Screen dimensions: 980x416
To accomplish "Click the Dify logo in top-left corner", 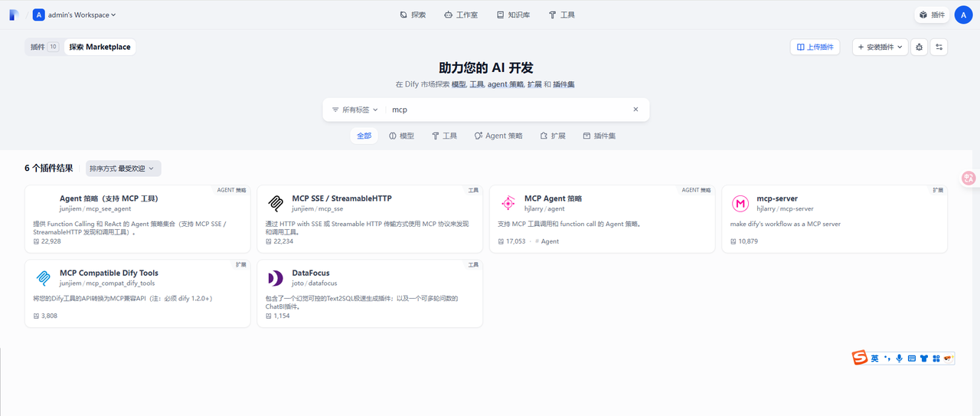I will (14, 15).
